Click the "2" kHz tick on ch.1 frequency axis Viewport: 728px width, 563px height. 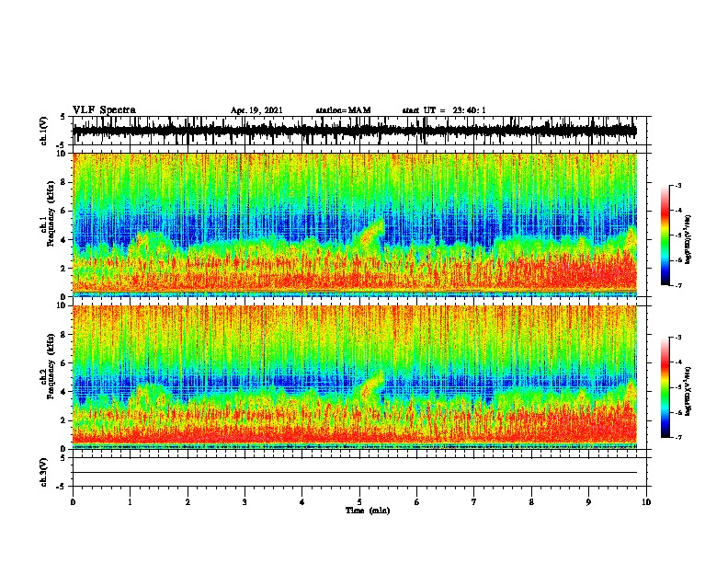[x=64, y=268]
